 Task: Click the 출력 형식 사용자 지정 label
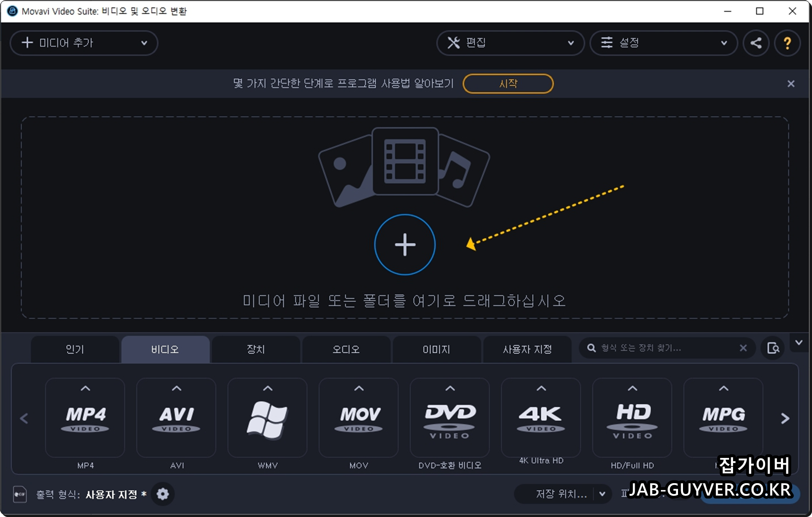click(x=91, y=494)
